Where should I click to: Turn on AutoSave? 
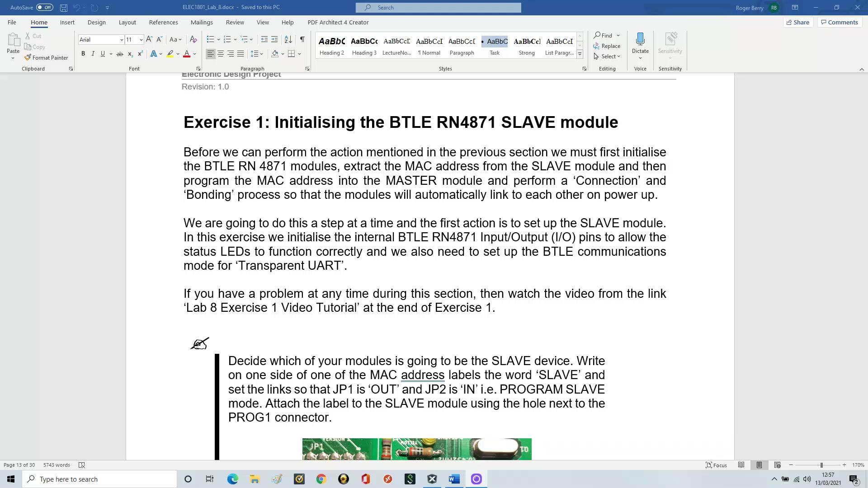click(44, 7)
